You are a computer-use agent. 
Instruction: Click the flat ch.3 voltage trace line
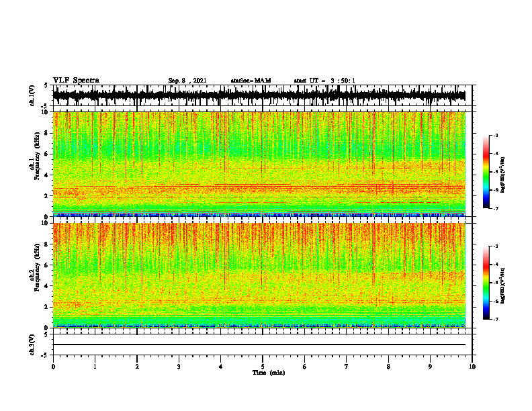(x=259, y=345)
